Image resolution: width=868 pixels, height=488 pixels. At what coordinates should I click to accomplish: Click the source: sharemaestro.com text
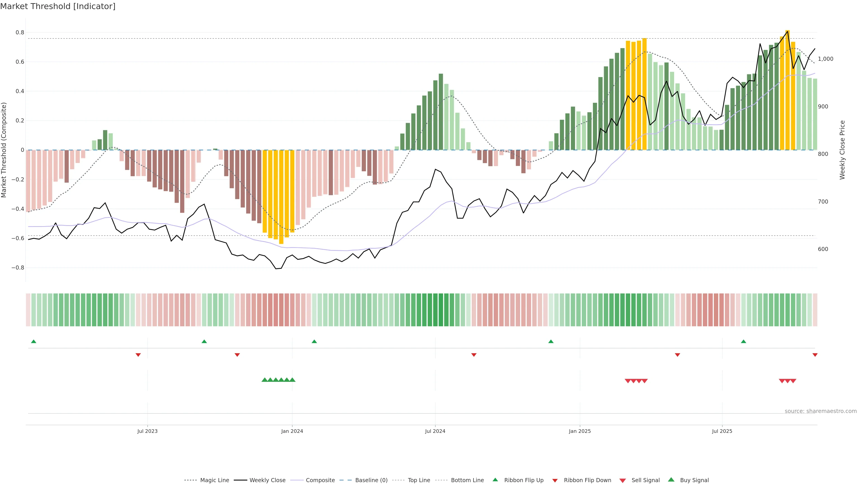click(821, 411)
